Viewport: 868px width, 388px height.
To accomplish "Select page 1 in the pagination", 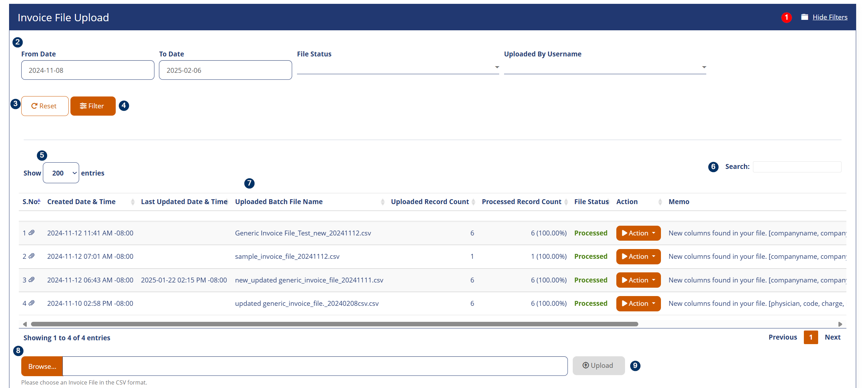I will click(811, 337).
